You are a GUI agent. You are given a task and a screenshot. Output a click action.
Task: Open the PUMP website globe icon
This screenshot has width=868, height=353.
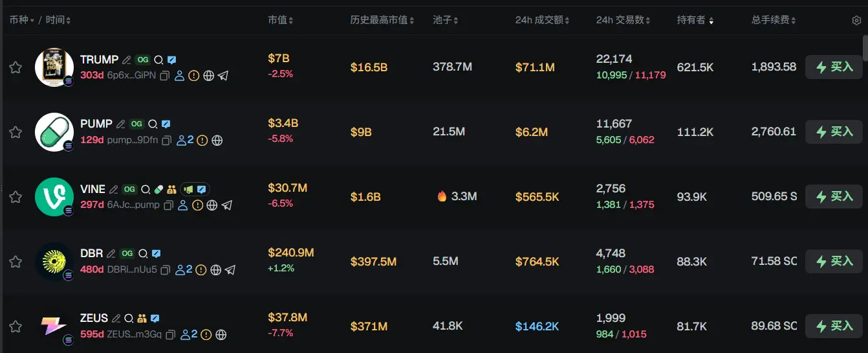pyautogui.click(x=217, y=141)
